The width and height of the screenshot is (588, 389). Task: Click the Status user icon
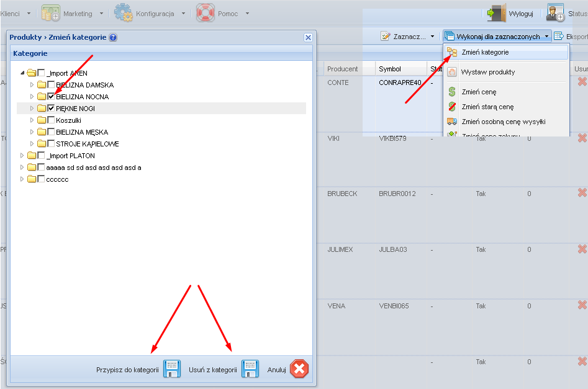pyautogui.click(x=555, y=13)
